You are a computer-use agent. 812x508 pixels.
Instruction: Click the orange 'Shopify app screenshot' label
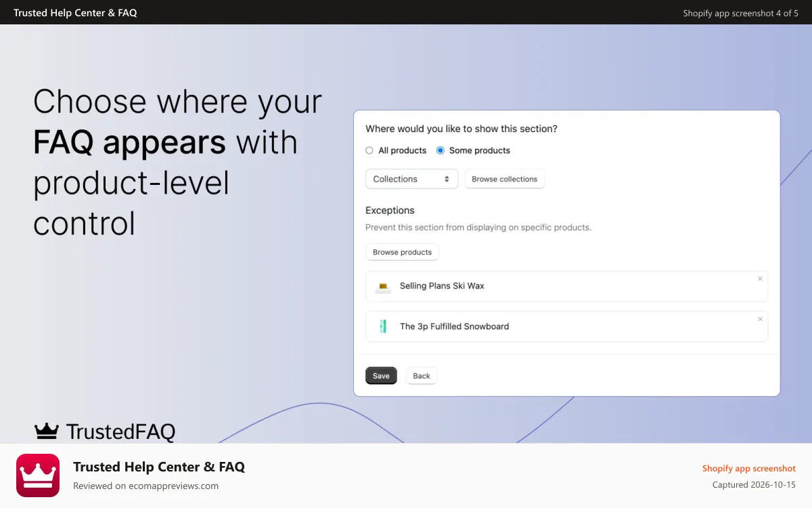click(x=749, y=468)
